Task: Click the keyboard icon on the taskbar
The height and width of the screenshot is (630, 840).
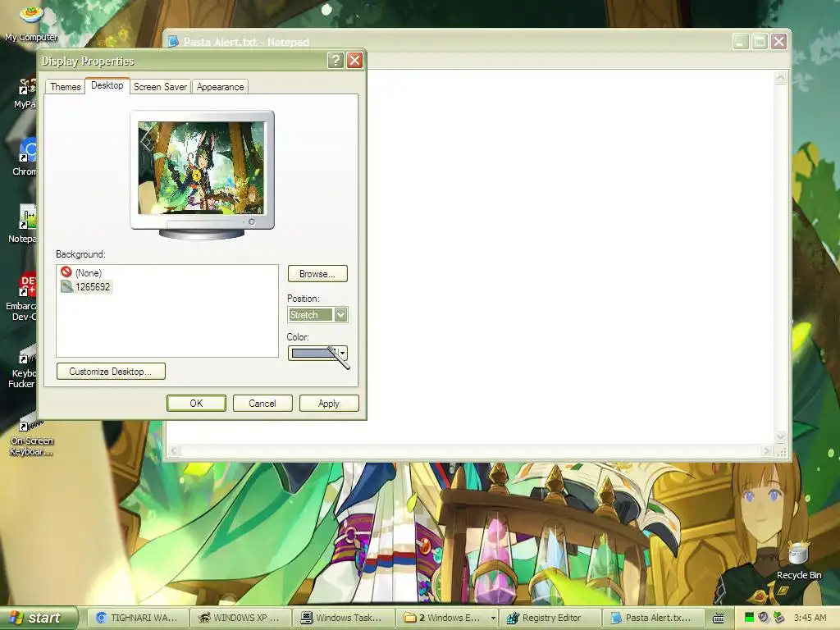Action: [x=718, y=618]
